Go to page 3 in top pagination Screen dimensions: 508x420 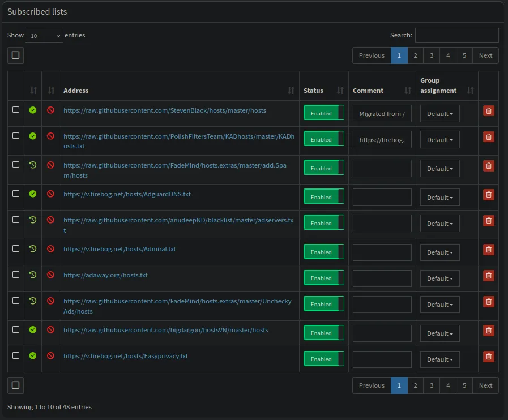pyautogui.click(x=432, y=55)
